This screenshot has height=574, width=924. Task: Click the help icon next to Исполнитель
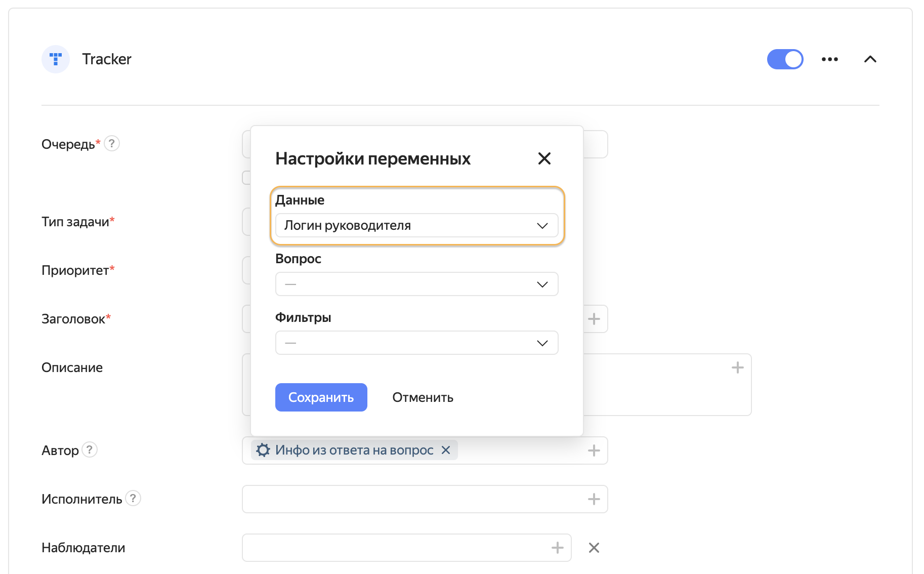pyautogui.click(x=133, y=499)
